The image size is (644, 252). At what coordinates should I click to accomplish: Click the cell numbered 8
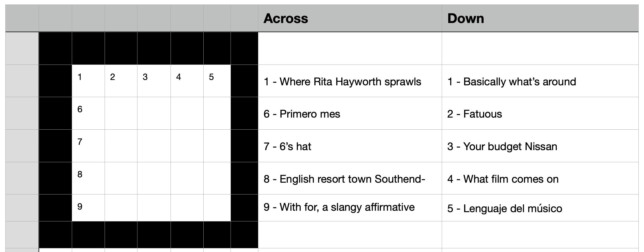[88, 178]
